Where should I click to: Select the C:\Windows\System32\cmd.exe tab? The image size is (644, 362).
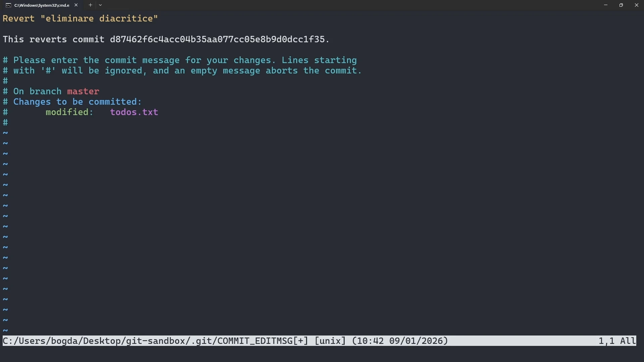(42, 5)
